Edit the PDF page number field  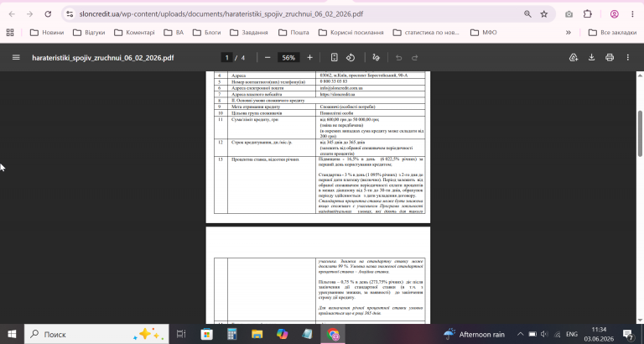click(x=226, y=58)
